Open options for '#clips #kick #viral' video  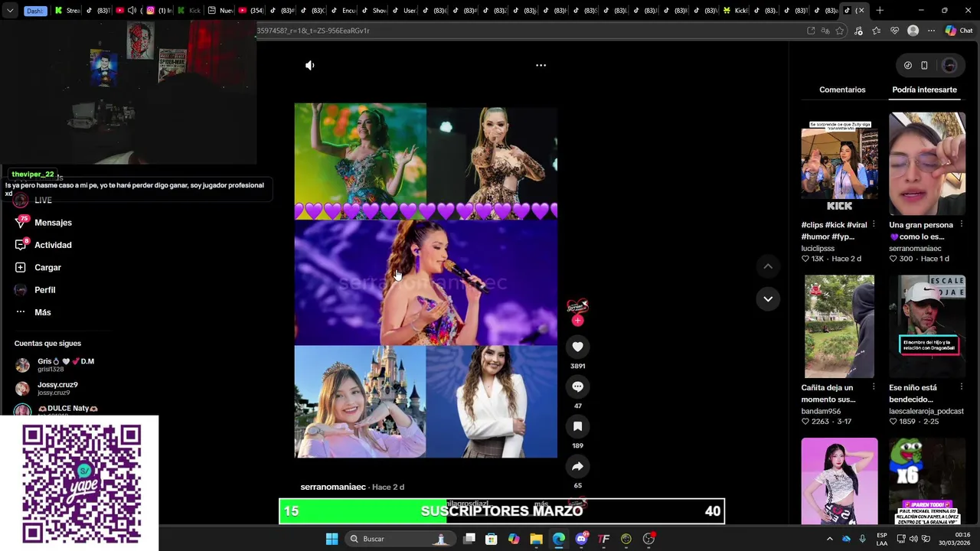click(x=874, y=225)
